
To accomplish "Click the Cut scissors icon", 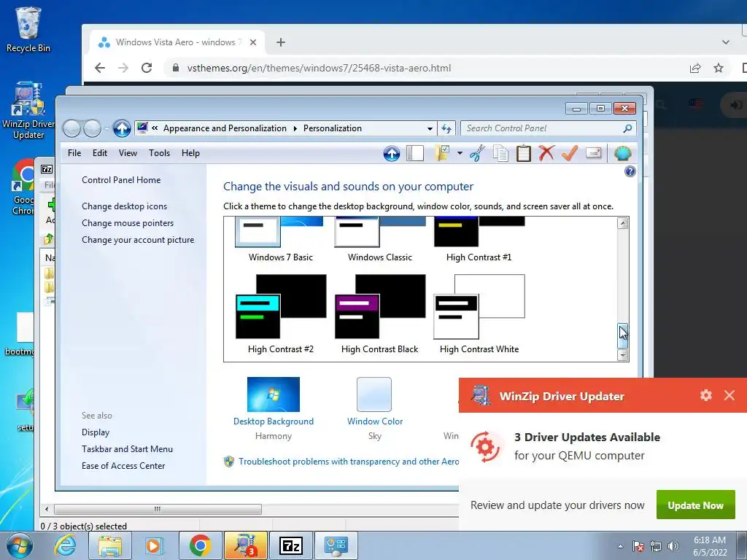I will click(x=477, y=153).
